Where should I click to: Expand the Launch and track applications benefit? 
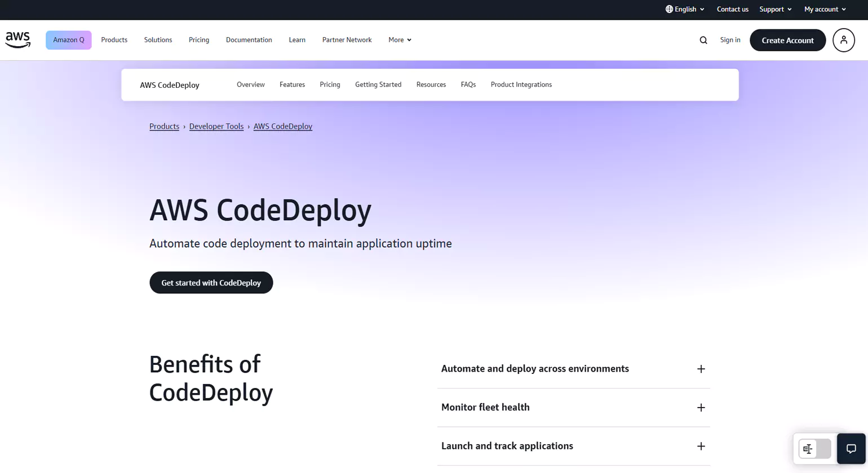(701, 446)
